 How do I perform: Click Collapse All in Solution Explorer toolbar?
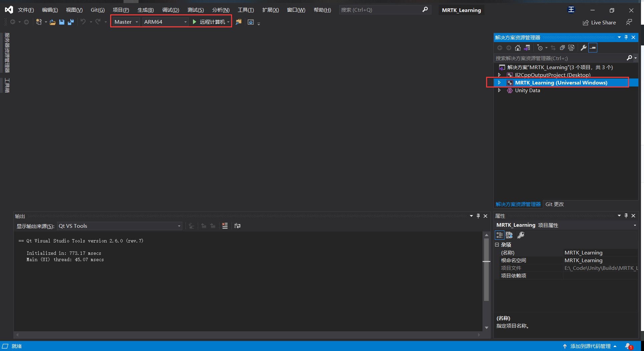coord(562,48)
